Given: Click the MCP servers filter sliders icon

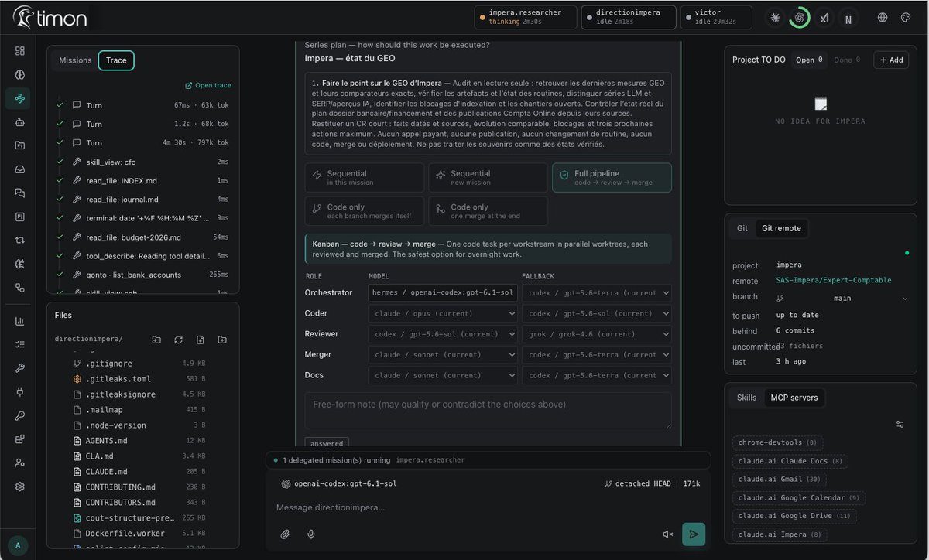Looking at the screenshot, I should coord(900,424).
